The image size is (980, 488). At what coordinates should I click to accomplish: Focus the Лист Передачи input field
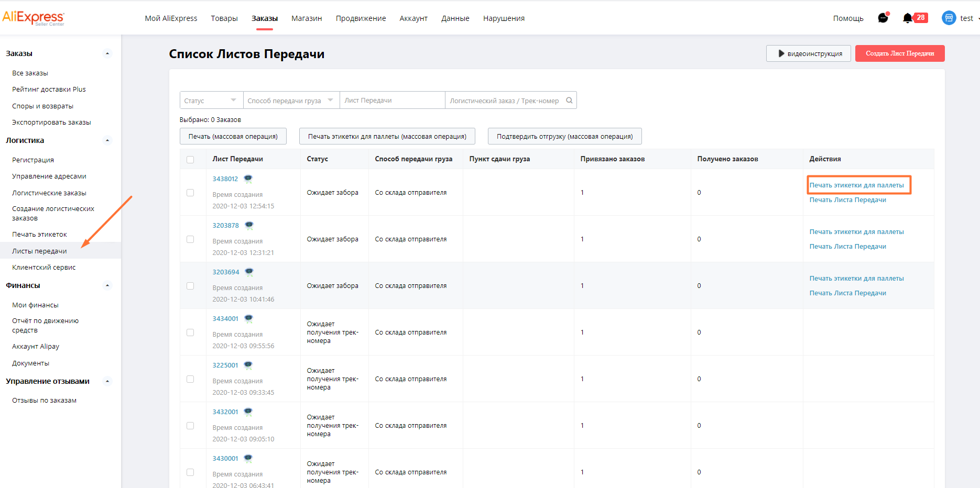point(393,100)
